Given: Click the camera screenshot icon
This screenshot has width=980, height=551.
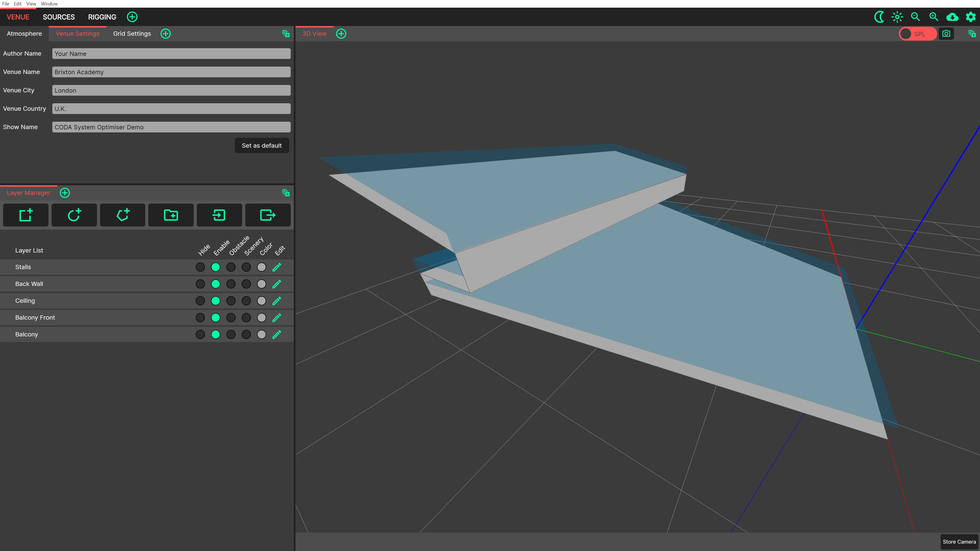Looking at the screenshot, I should 946,34.
